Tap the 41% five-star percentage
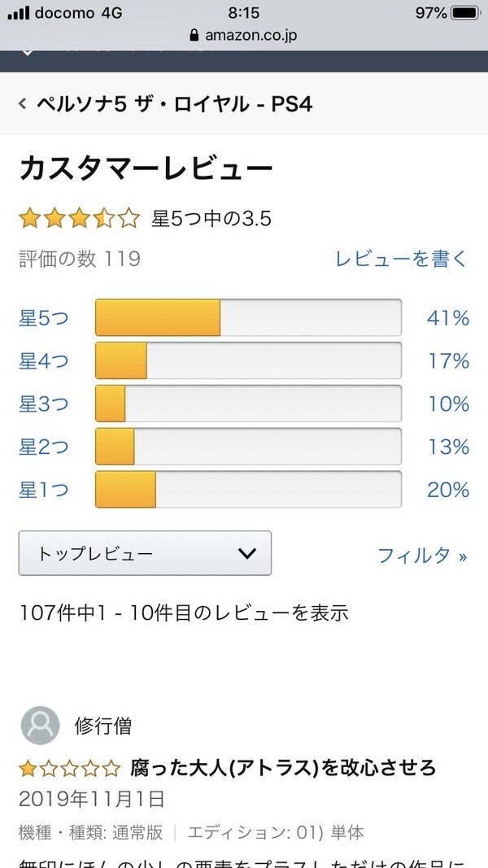 tap(448, 318)
